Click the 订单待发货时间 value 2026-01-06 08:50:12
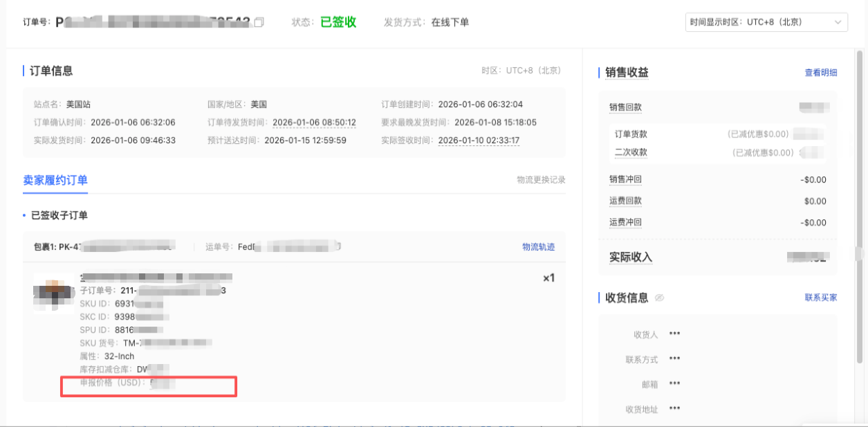Viewport: 868px width, 427px height. coord(314,122)
